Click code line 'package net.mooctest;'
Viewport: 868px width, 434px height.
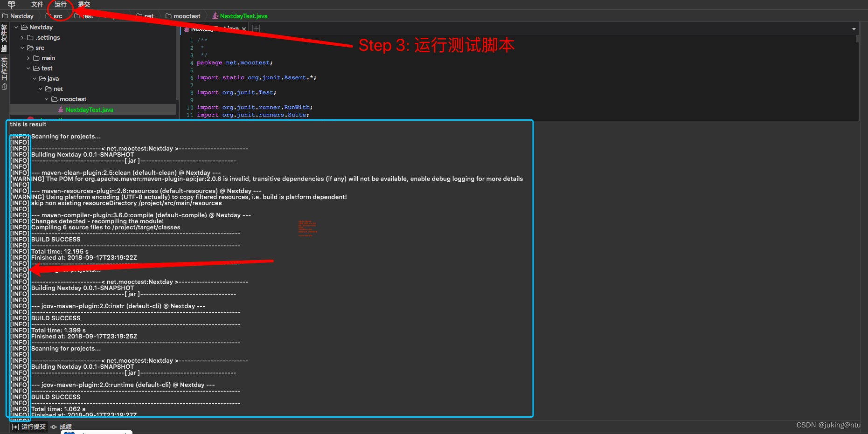[x=235, y=63]
